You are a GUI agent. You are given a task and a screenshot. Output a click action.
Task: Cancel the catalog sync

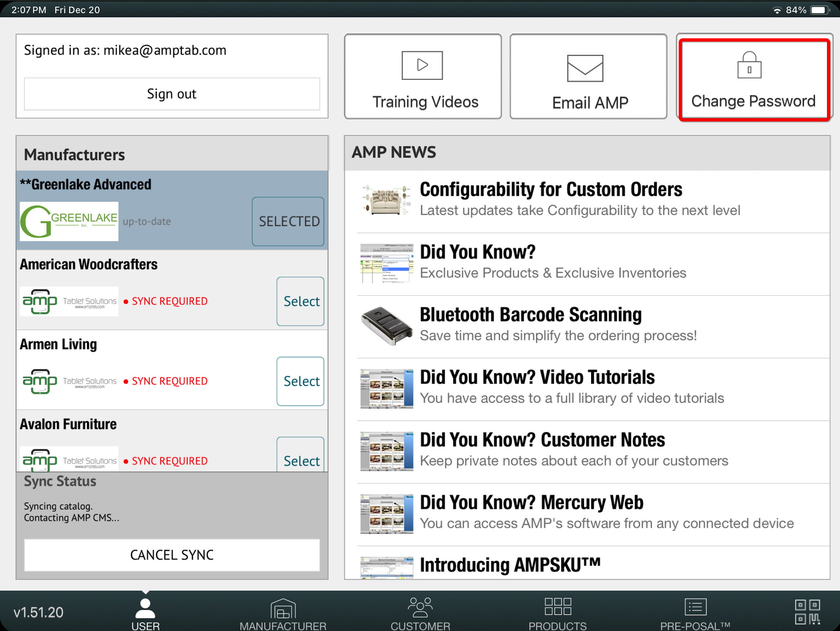[172, 555]
